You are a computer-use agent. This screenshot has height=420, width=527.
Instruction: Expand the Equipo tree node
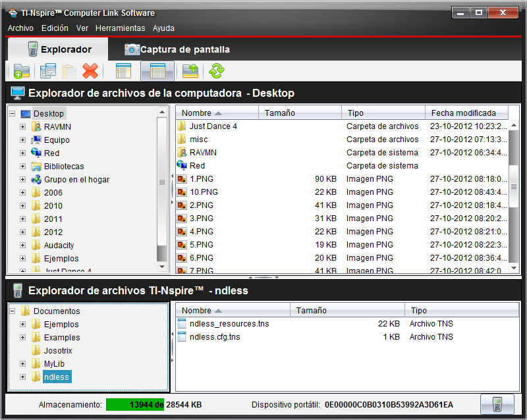tap(23, 140)
